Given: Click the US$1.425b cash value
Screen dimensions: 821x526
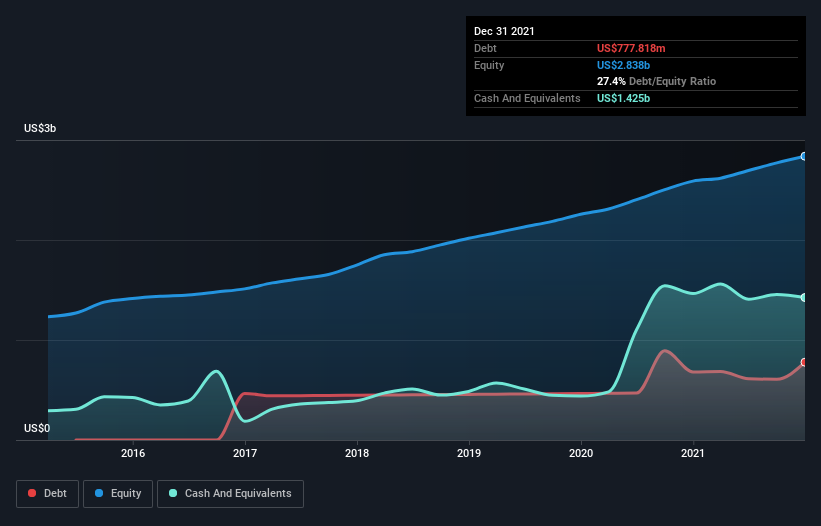Looking at the screenshot, I should [623, 98].
